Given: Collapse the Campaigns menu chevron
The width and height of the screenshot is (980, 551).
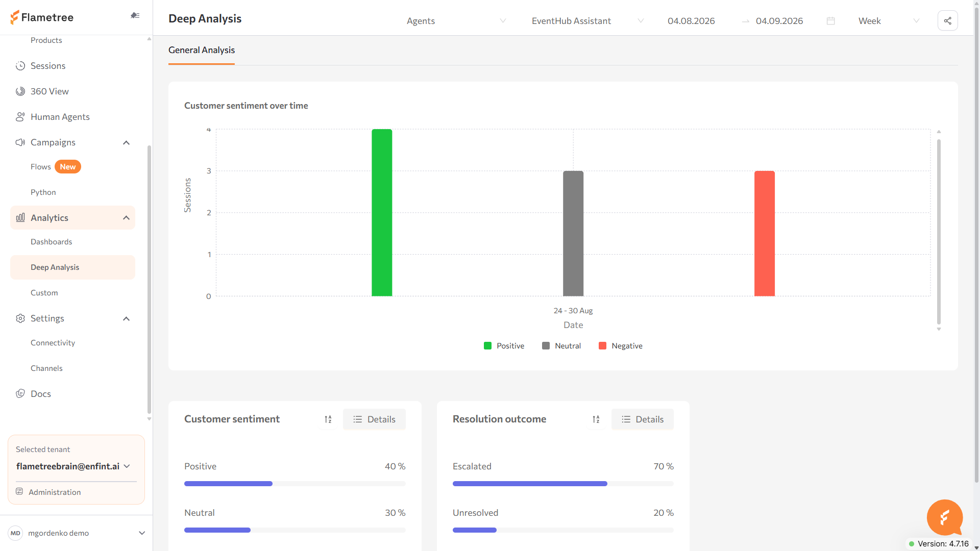Looking at the screenshot, I should click(127, 143).
